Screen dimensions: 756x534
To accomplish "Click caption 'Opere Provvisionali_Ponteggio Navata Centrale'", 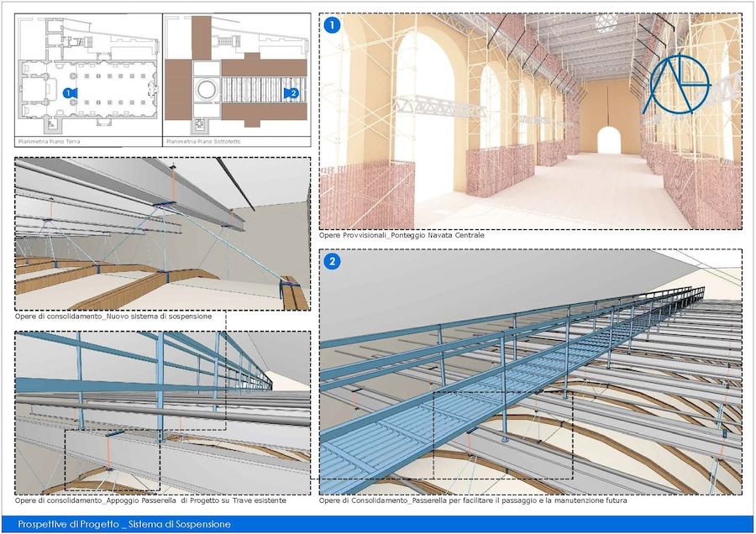I will coord(402,235).
